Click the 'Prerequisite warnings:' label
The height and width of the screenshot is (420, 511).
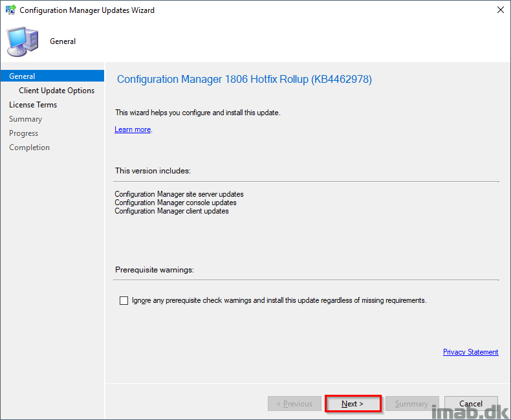[155, 270]
